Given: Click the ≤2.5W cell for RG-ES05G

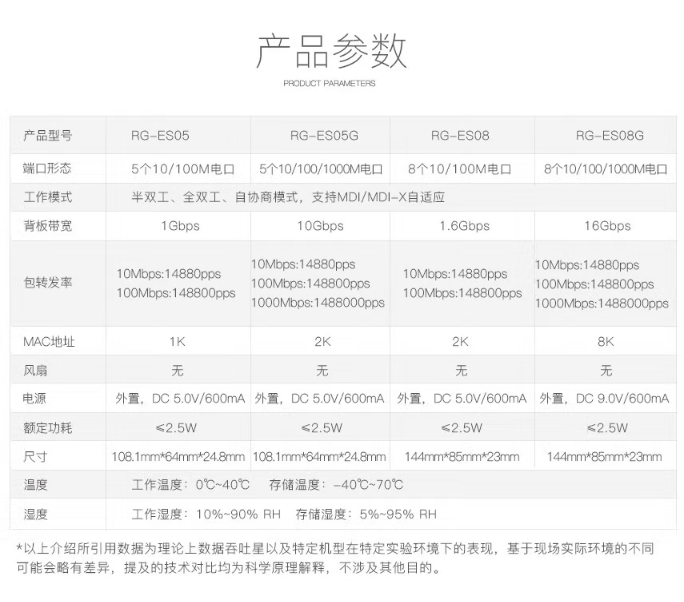Looking at the screenshot, I should pyautogui.click(x=322, y=428).
